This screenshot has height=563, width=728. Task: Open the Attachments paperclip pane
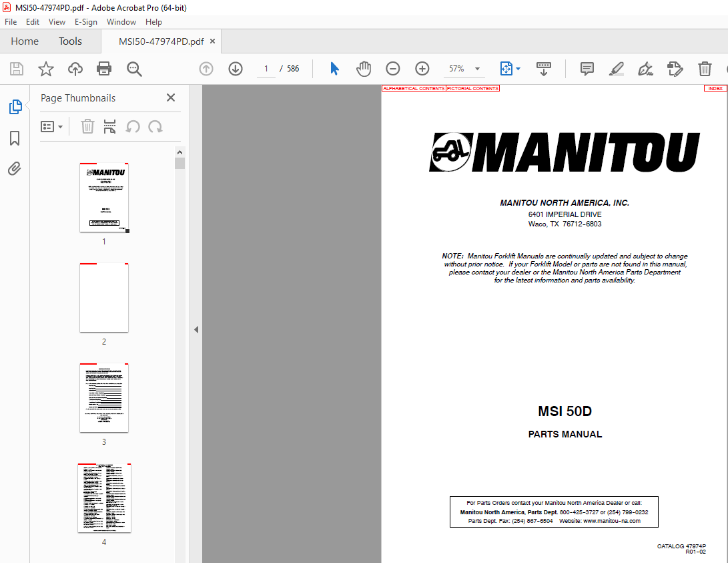15,168
